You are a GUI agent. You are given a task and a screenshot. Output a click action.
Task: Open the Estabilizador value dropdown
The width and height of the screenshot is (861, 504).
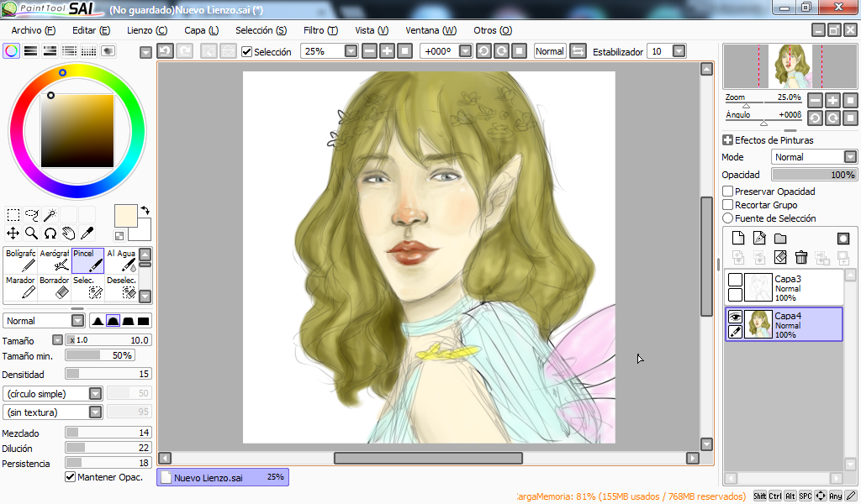(x=678, y=51)
